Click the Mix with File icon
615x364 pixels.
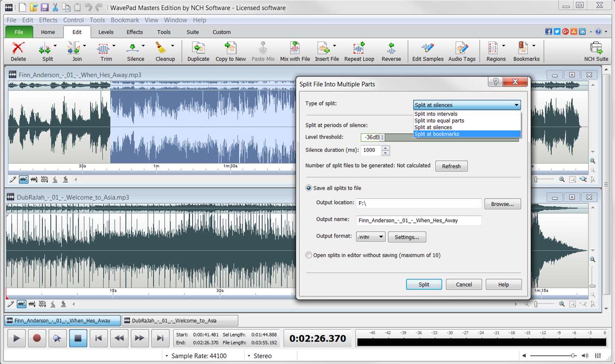tap(295, 49)
